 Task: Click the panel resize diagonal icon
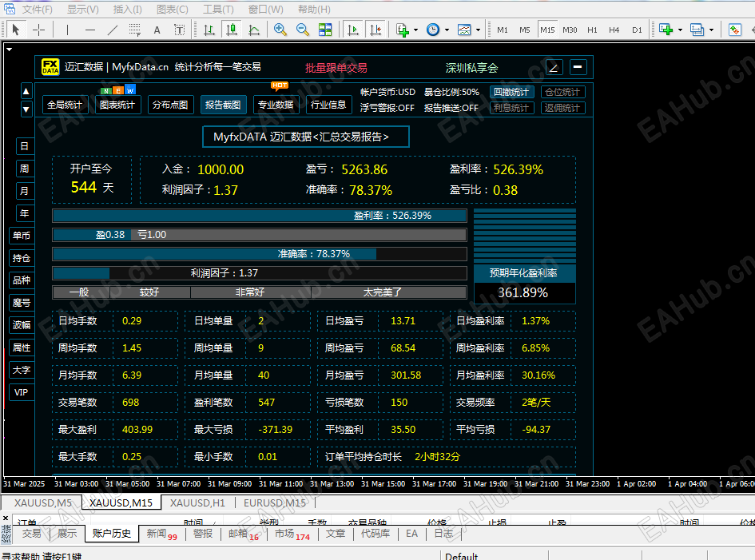tap(554, 67)
